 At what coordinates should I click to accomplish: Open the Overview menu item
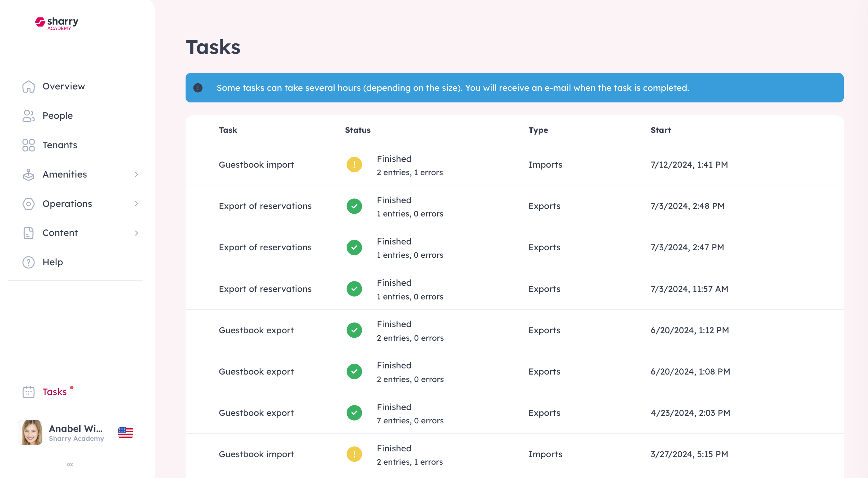pyautogui.click(x=64, y=86)
